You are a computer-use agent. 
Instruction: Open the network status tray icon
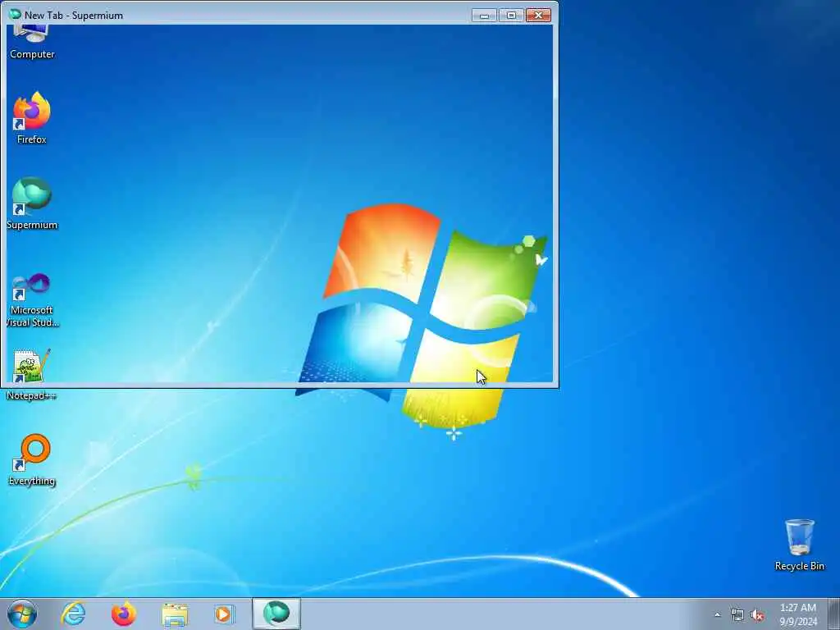737,615
